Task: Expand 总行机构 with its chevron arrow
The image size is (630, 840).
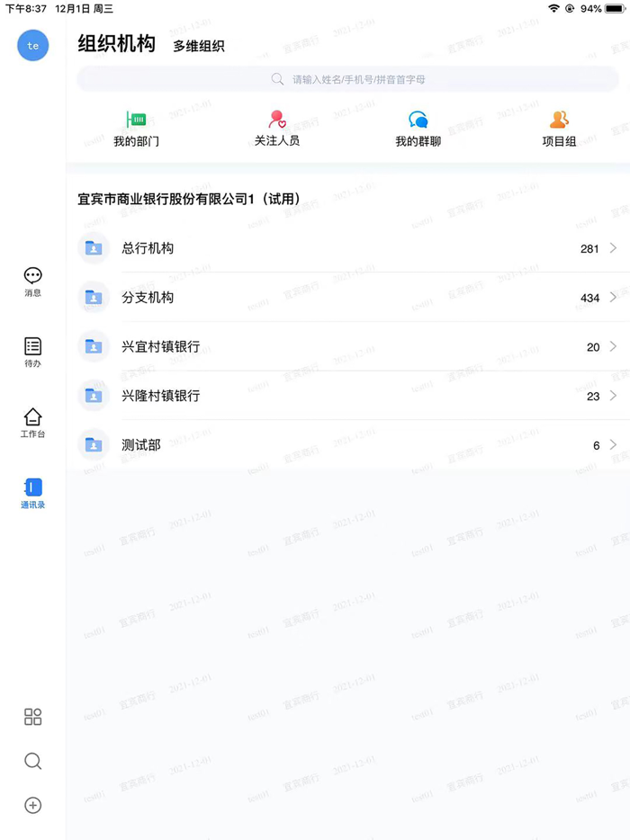Action: 614,248
